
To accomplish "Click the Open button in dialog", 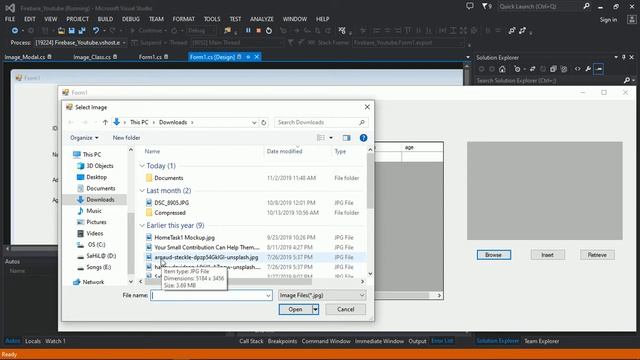I will (x=296, y=309).
